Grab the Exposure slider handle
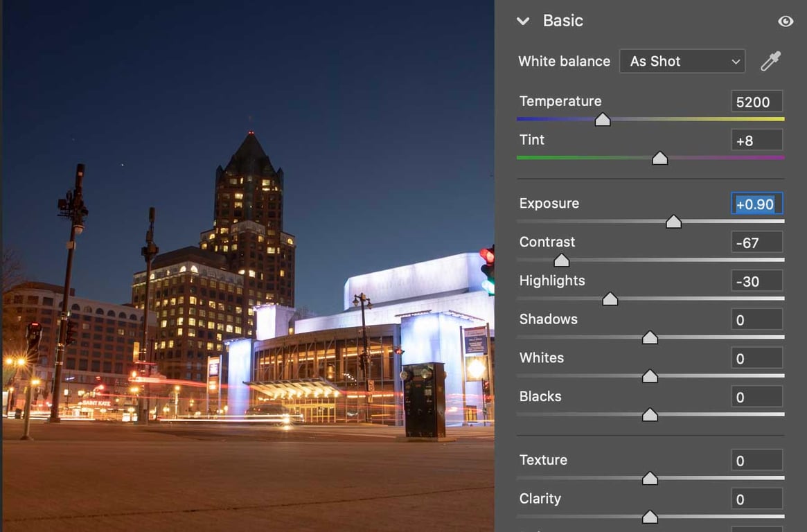The image size is (807, 532). point(673,222)
